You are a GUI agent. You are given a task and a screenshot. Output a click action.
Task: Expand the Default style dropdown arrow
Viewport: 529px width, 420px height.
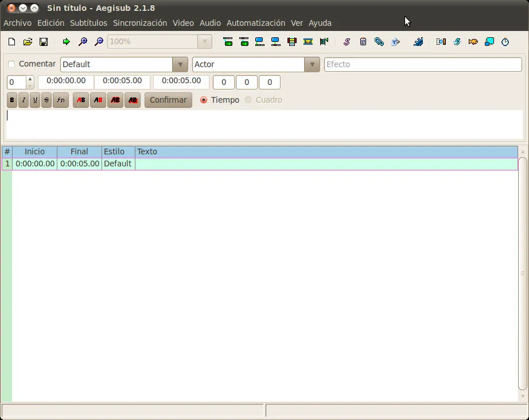click(180, 64)
